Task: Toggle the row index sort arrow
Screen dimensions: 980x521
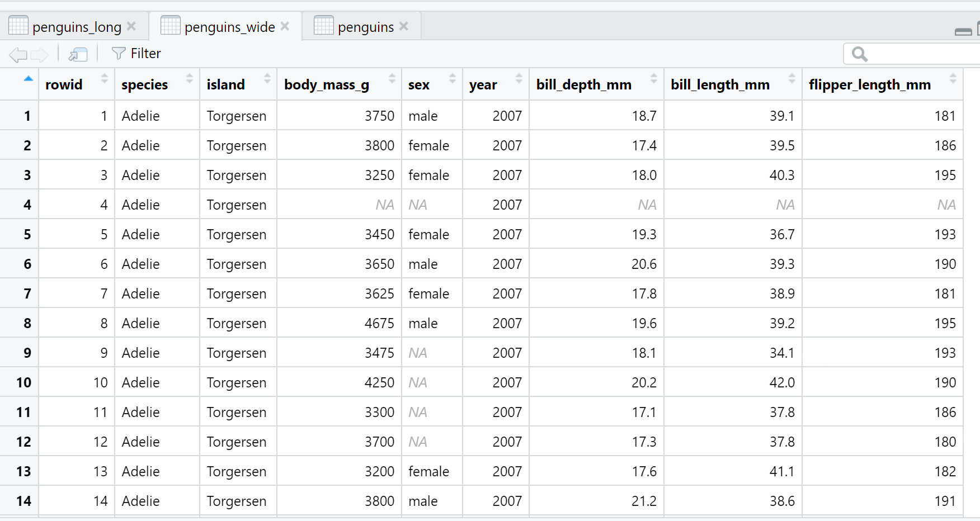Action: click(28, 79)
